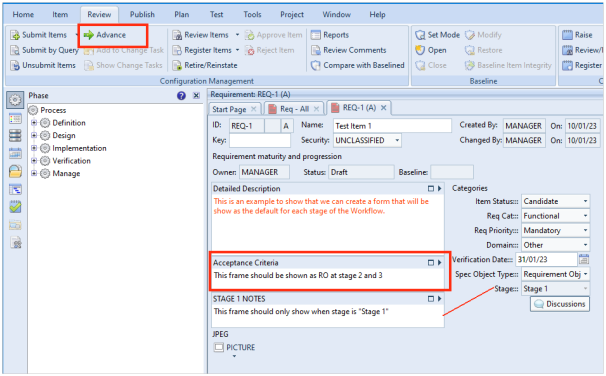
Task: Close the REQ-1 (A) tab
Action: tap(383, 108)
